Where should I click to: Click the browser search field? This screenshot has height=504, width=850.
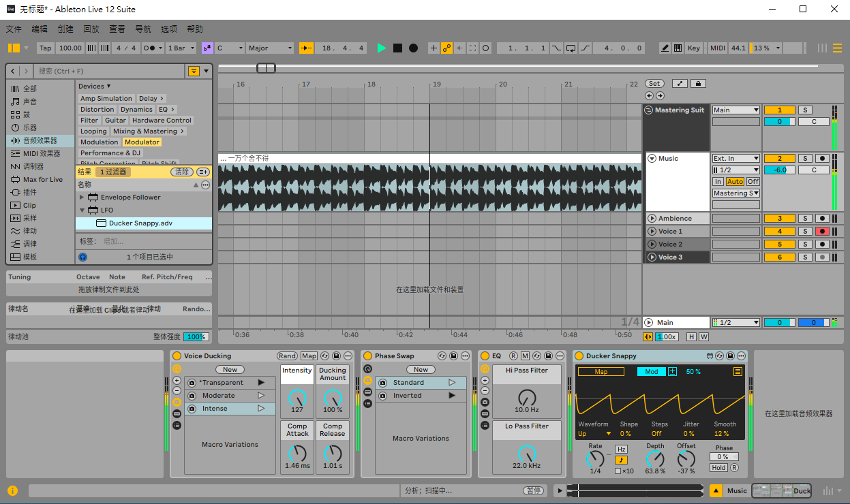tap(110, 71)
